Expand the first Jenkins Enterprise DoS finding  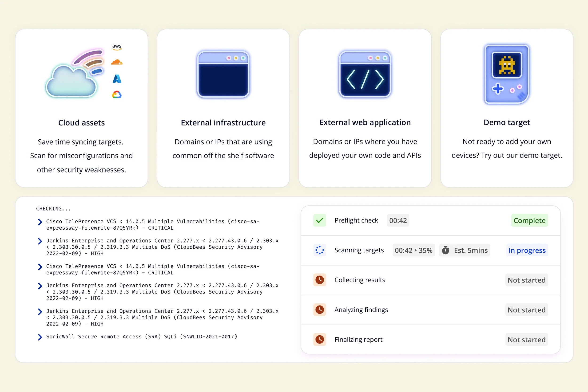(40, 241)
